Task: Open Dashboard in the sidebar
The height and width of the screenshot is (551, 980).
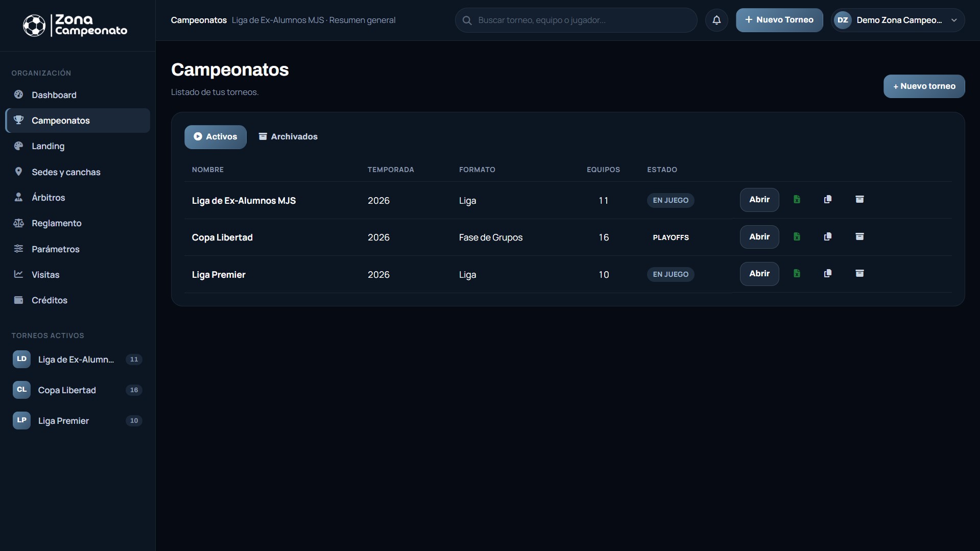Action: click(78, 95)
